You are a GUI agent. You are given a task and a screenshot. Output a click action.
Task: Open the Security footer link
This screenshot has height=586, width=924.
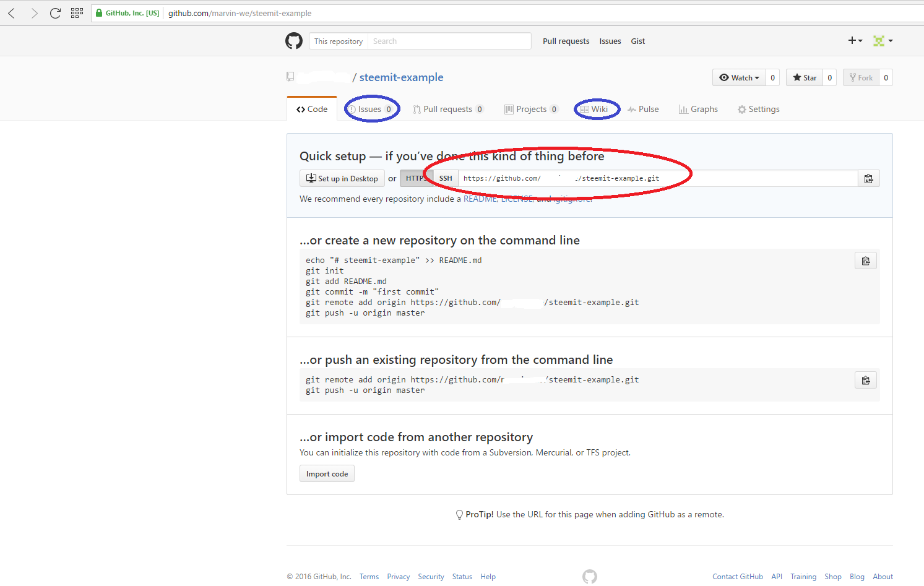[431, 576]
